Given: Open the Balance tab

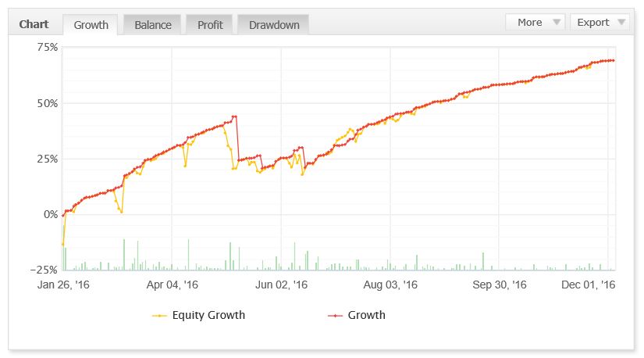Looking at the screenshot, I should [x=153, y=25].
